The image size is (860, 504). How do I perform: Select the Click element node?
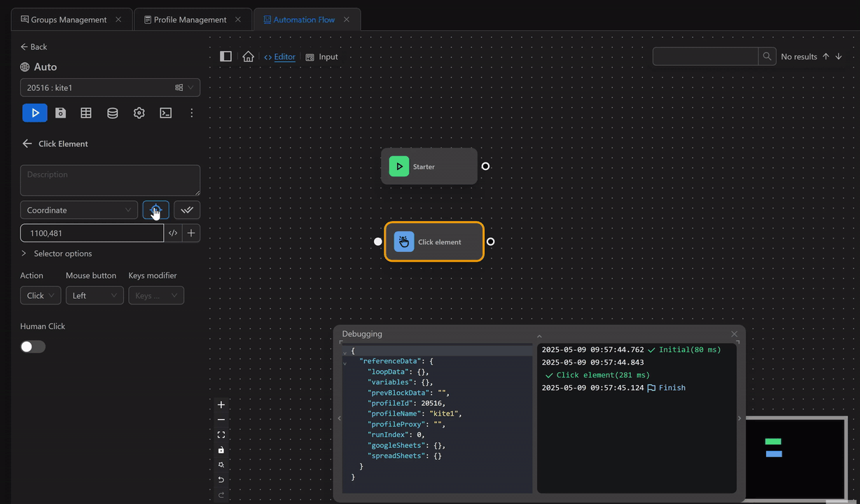point(434,241)
